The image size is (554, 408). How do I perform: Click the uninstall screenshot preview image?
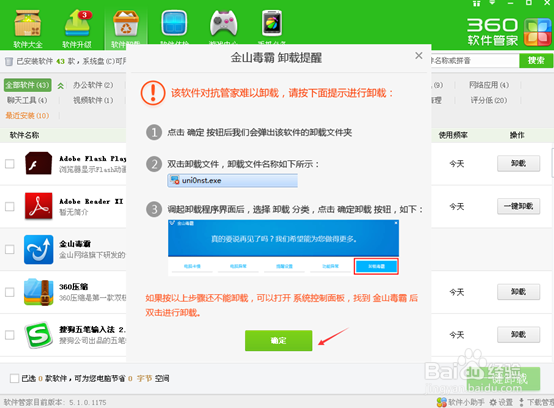[283, 247]
